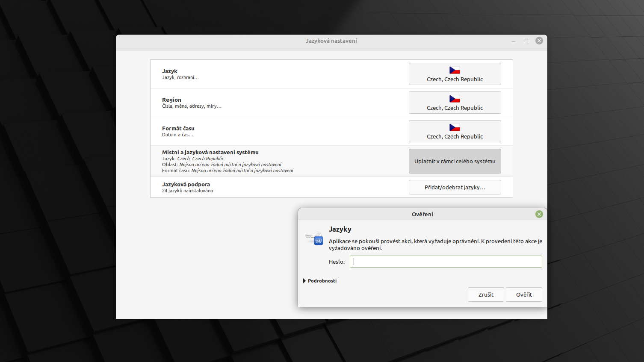Click the "Datum a čas…" subtitle

tap(177, 135)
